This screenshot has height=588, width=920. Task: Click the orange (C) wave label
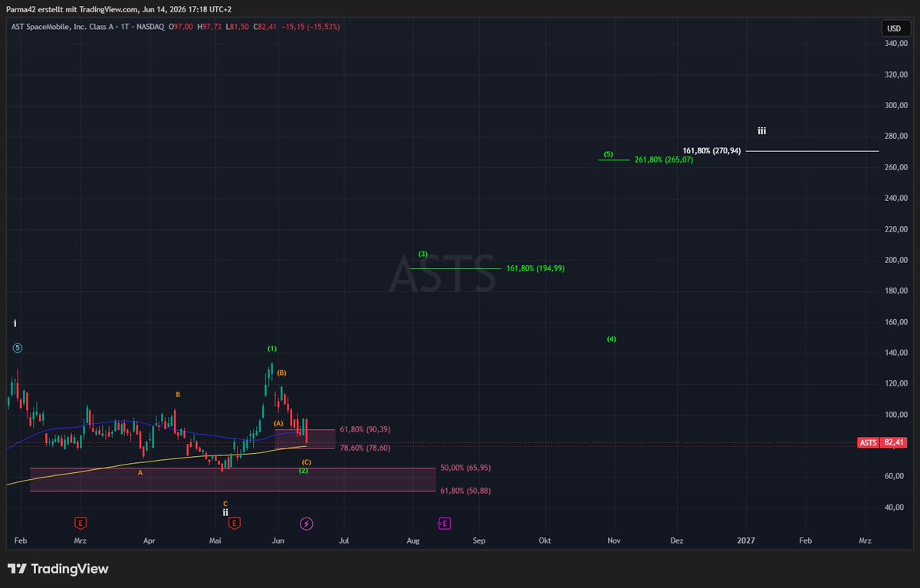[307, 462]
